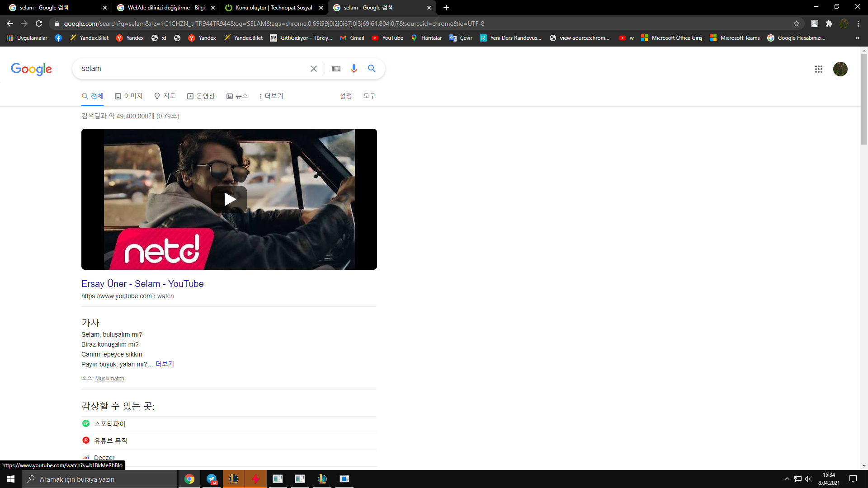This screenshot has width=868, height=488.
Task: Open the on-screen keyboard input tool
Action: (x=336, y=69)
